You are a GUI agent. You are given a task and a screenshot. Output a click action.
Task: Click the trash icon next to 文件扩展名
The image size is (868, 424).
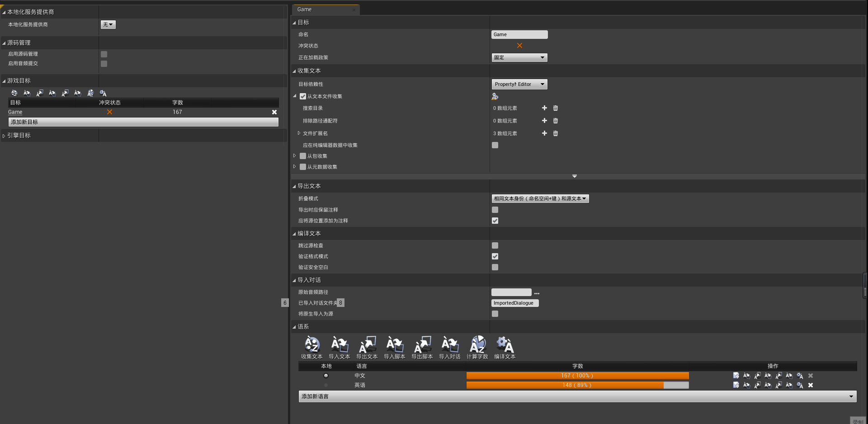(555, 133)
